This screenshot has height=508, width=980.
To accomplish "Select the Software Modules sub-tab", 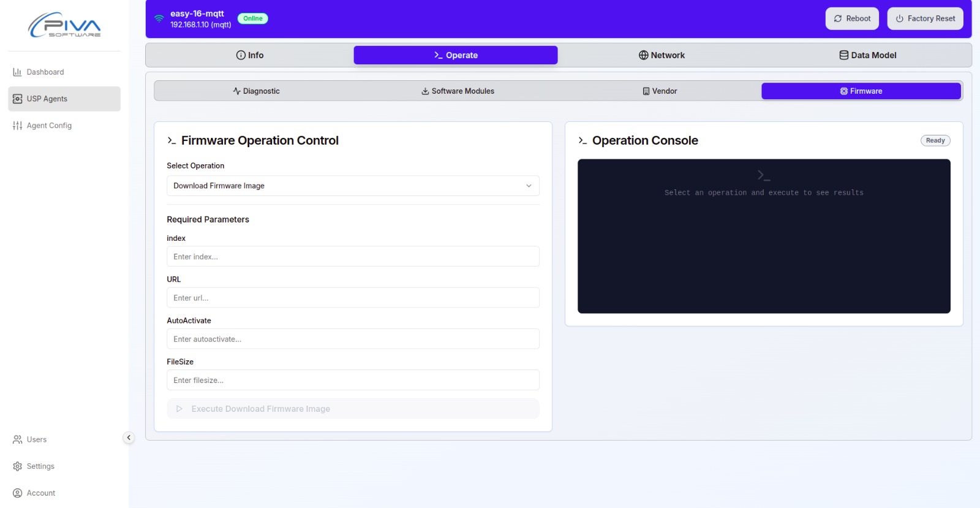I will click(x=457, y=91).
